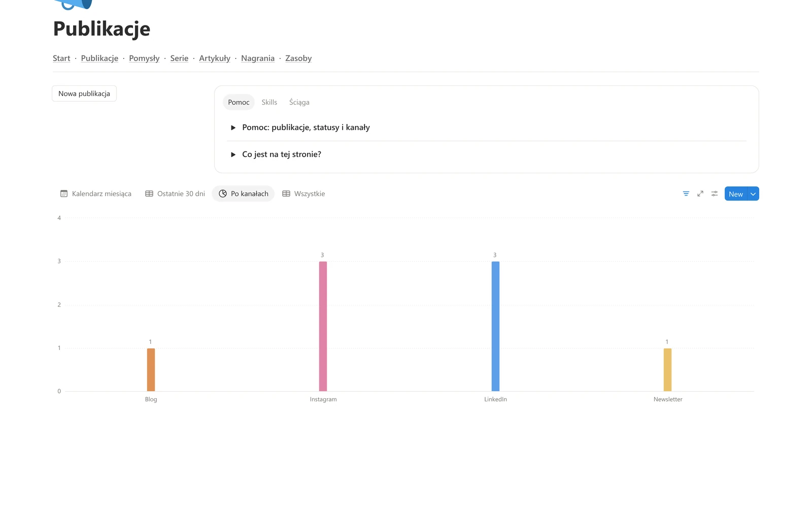Open dropdown arrow beside New button
Image resolution: width=812 pixels, height=508 pixels.
point(753,194)
